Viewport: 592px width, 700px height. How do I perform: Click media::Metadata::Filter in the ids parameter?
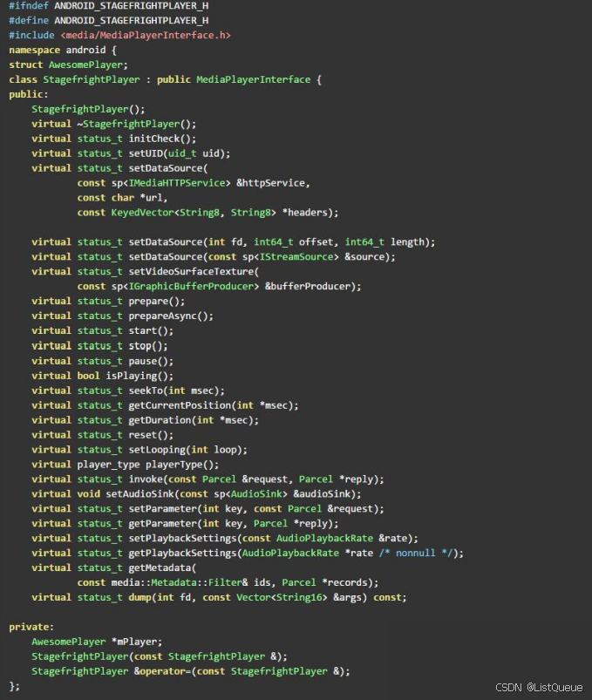tap(177, 581)
